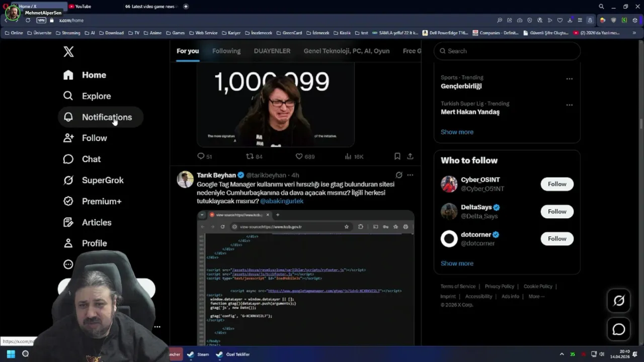Open the Accessibility footer link
The height and width of the screenshot is (362, 644).
[x=478, y=296]
